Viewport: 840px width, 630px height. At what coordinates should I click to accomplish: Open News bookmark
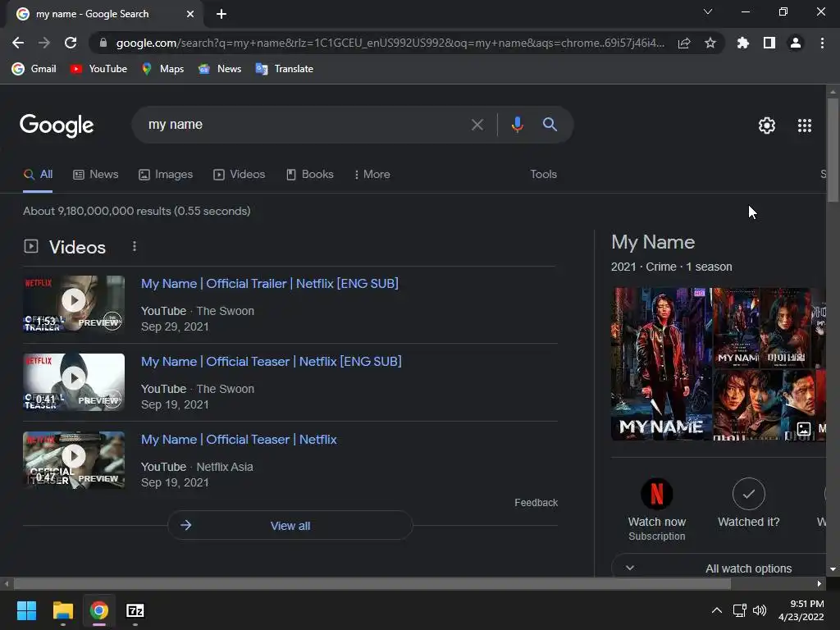(220, 69)
